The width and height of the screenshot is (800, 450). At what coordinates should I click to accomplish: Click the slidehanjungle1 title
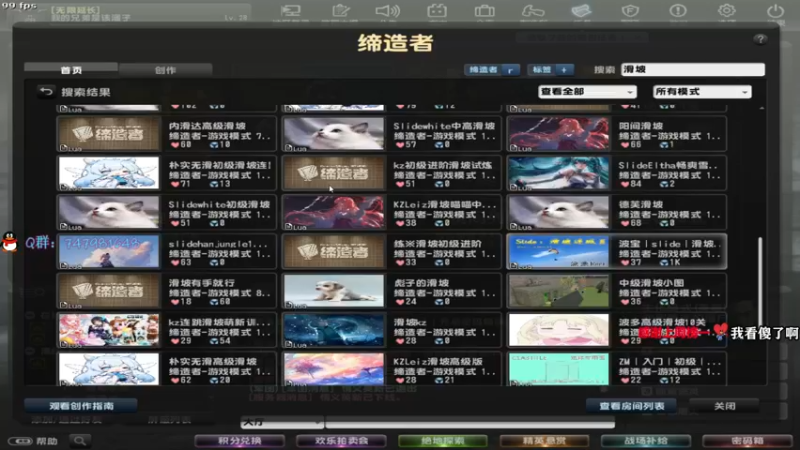click(x=218, y=244)
